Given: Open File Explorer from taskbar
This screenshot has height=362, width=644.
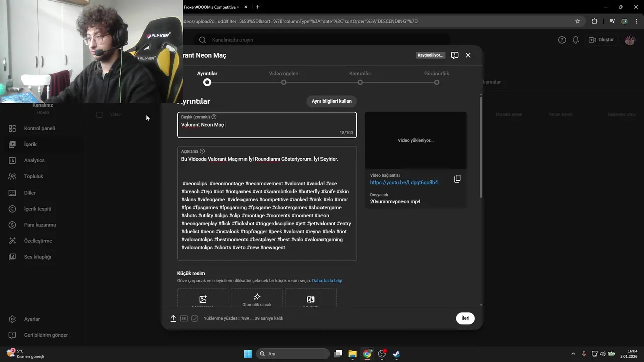Looking at the screenshot, I should click(352, 354).
